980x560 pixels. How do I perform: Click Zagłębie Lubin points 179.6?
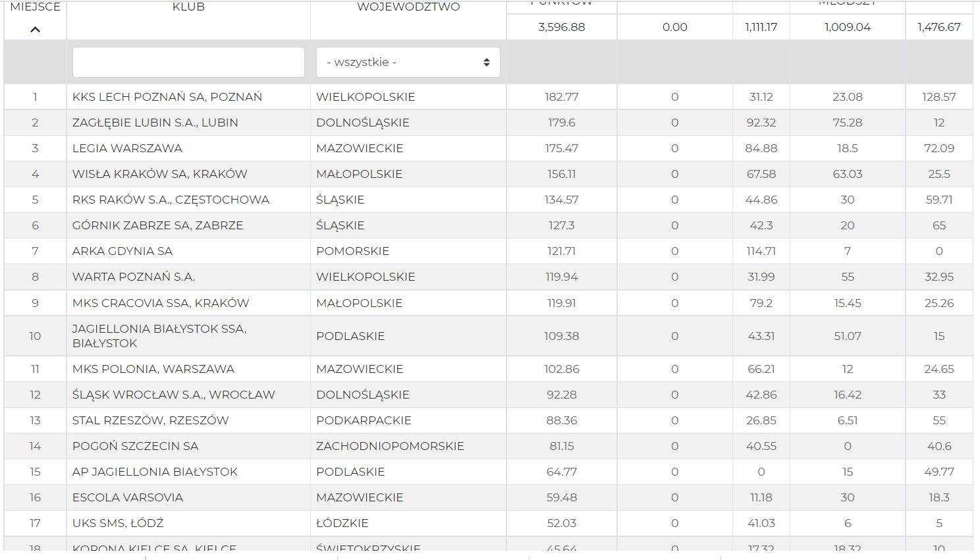tap(562, 123)
